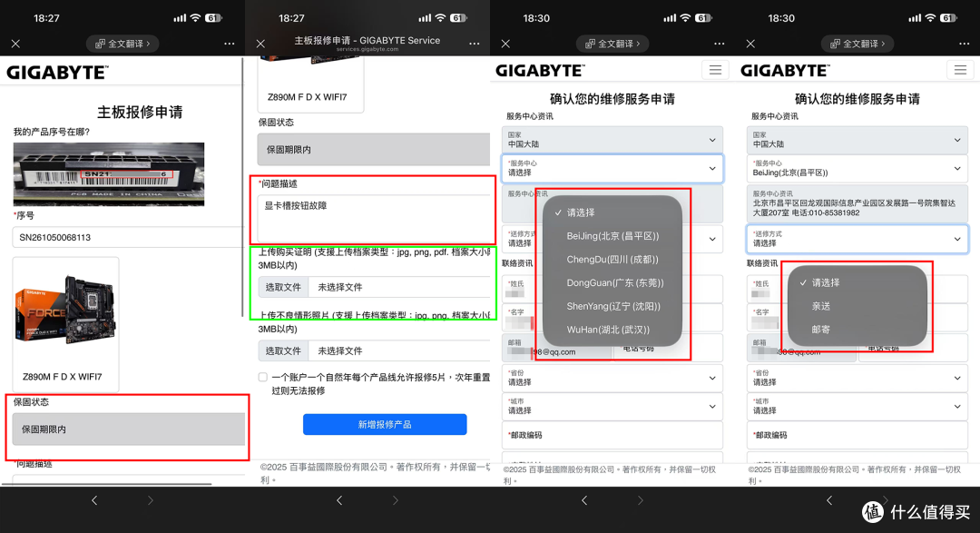The image size is (980, 533).
Task: Click 保固期限内 status field on first screen
Action: 128,429
